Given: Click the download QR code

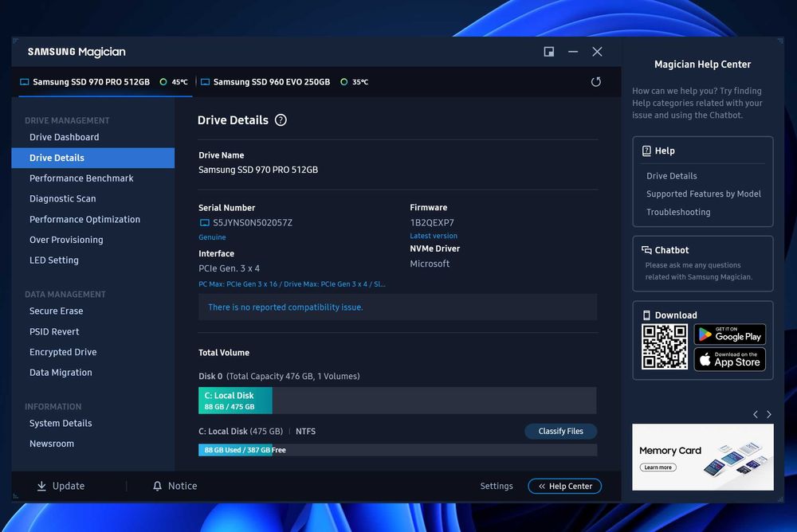Looking at the screenshot, I should [665, 347].
